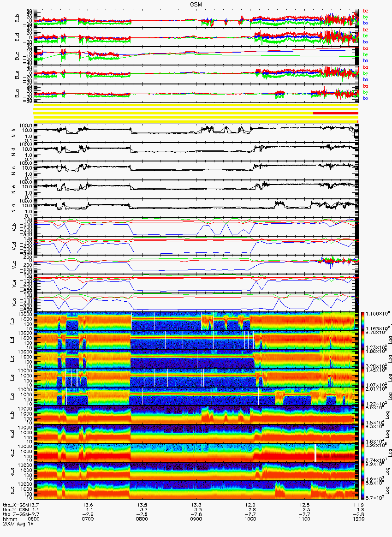This screenshot has width=392, height=537.
Task: Click the 13.6 X-GSM position value
Action: [88, 505]
